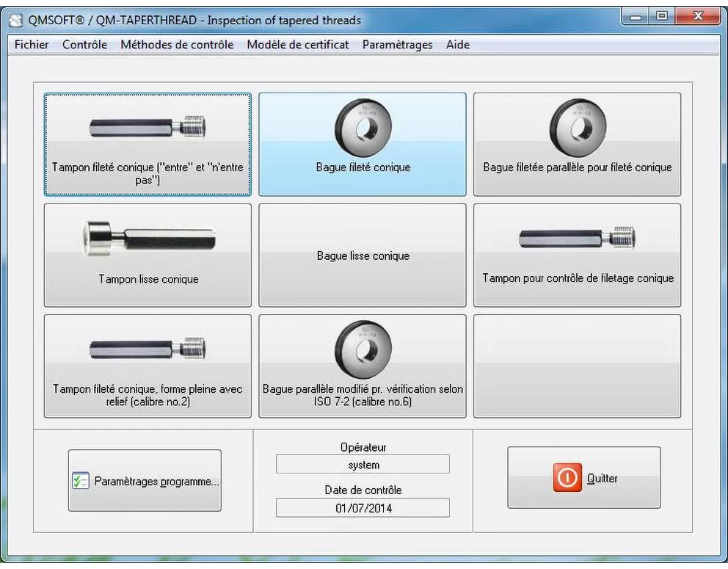This screenshot has height=569, width=728.
Task: Click plug icon for Tampon pour contrôle de filetage
Action: click(577, 237)
